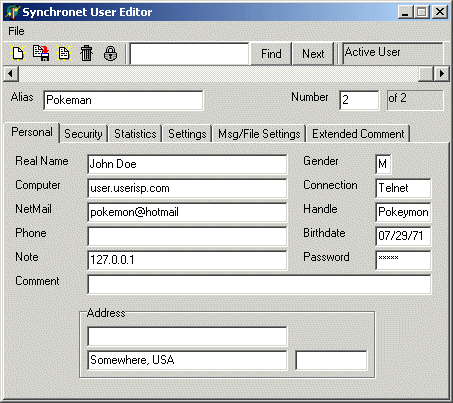Click the empty Phone input field
The width and height of the screenshot is (453, 403).
pyautogui.click(x=187, y=236)
